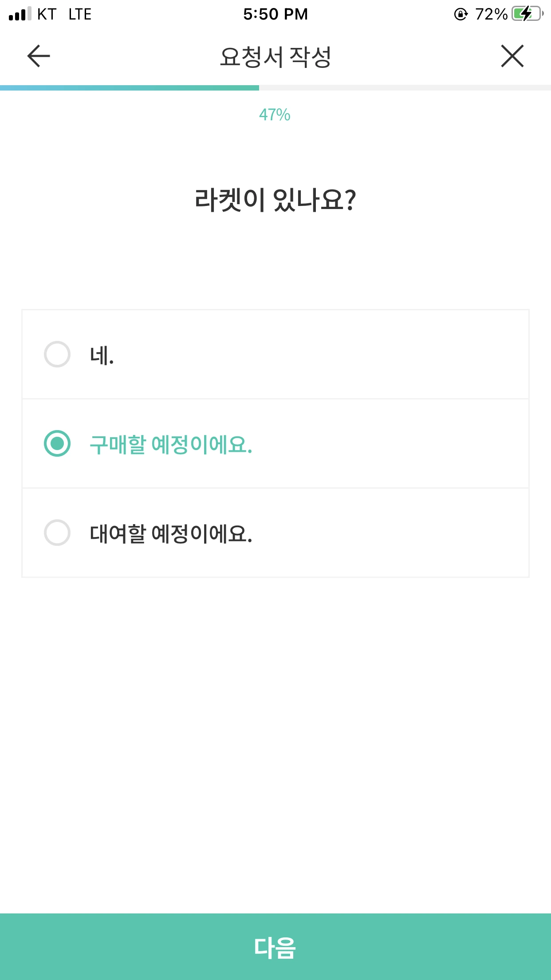
Task: Choose the 대여할 예정이에요 radio button
Action: tap(57, 533)
